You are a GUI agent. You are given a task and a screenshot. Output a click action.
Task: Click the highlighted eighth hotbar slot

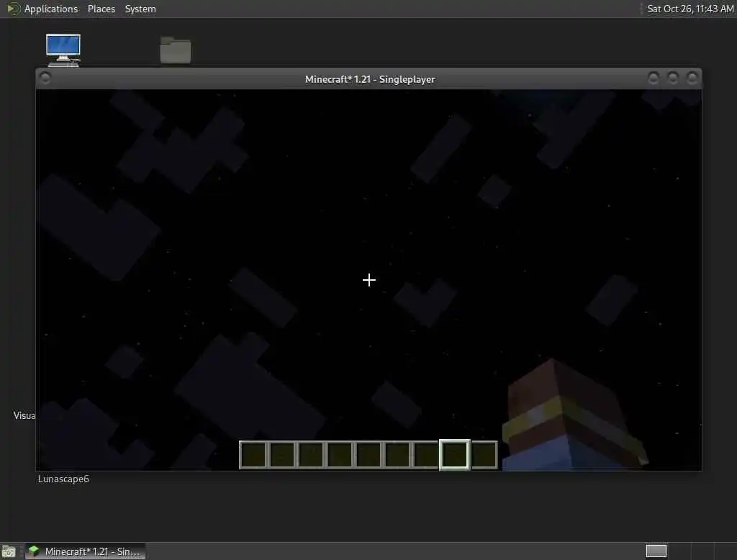tap(455, 455)
